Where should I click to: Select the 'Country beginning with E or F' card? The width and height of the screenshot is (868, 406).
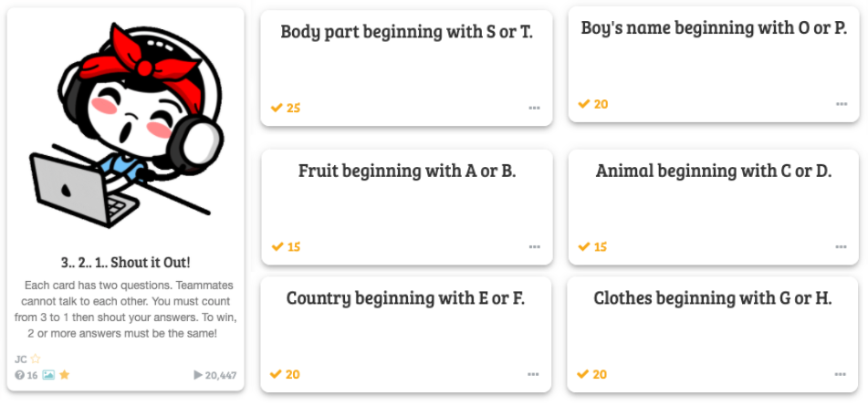coord(406,335)
